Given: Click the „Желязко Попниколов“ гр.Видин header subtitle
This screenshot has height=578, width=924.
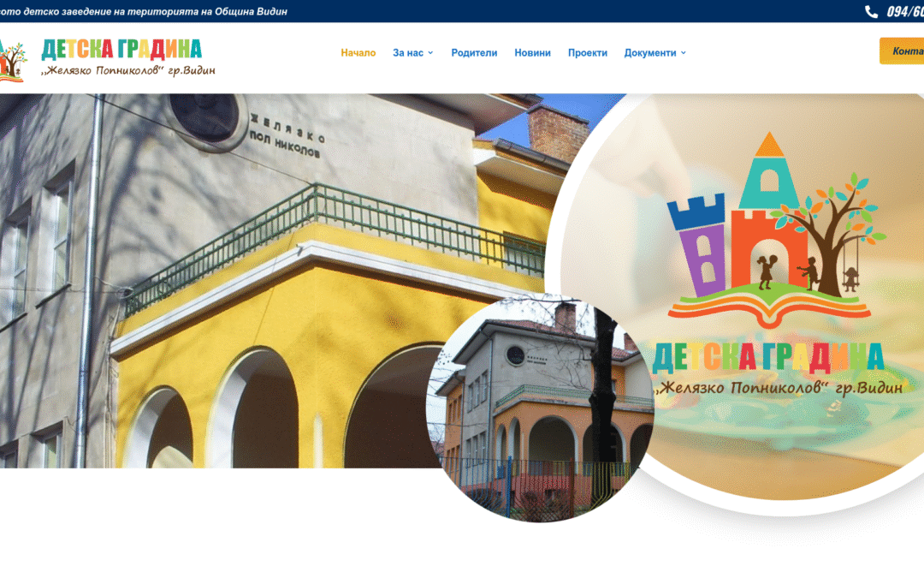Looking at the screenshot, I should pos(127,71).
